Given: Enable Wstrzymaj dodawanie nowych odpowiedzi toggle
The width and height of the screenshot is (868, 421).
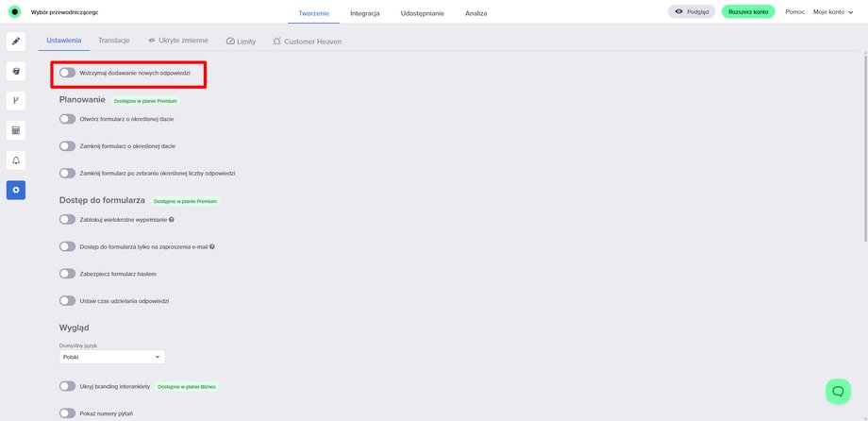Looking at the screenshot, I should (x=67, y=73).
